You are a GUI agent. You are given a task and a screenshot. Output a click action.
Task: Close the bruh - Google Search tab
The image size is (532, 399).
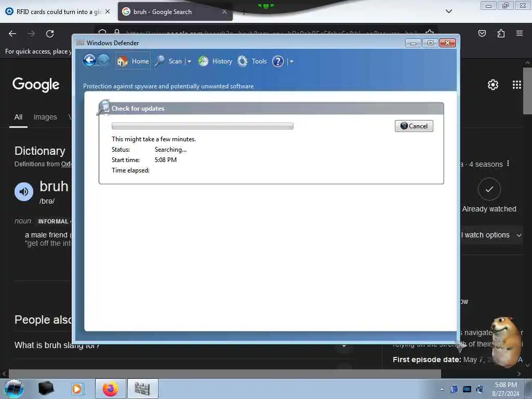point(224,11)
